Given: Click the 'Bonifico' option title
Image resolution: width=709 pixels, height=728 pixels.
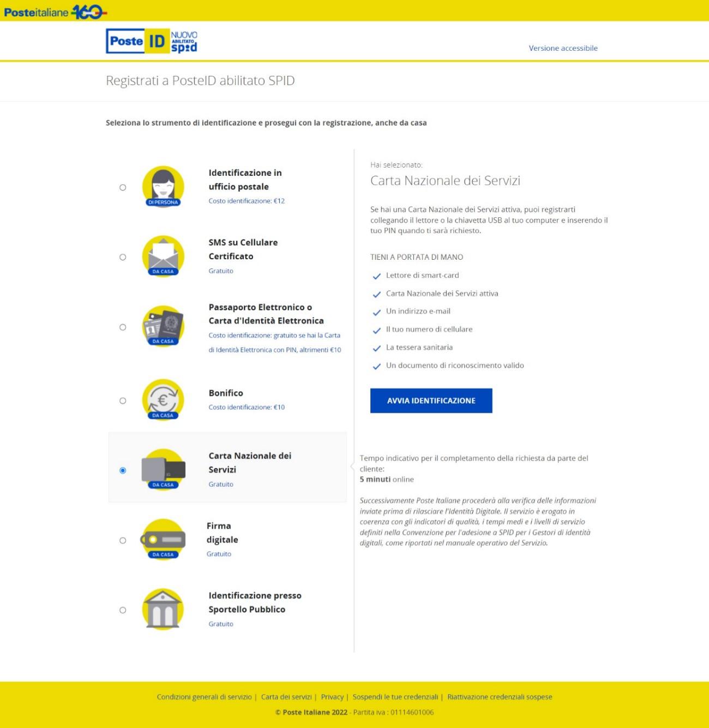Looking at the screenshot, I should [x=226, y=393].
